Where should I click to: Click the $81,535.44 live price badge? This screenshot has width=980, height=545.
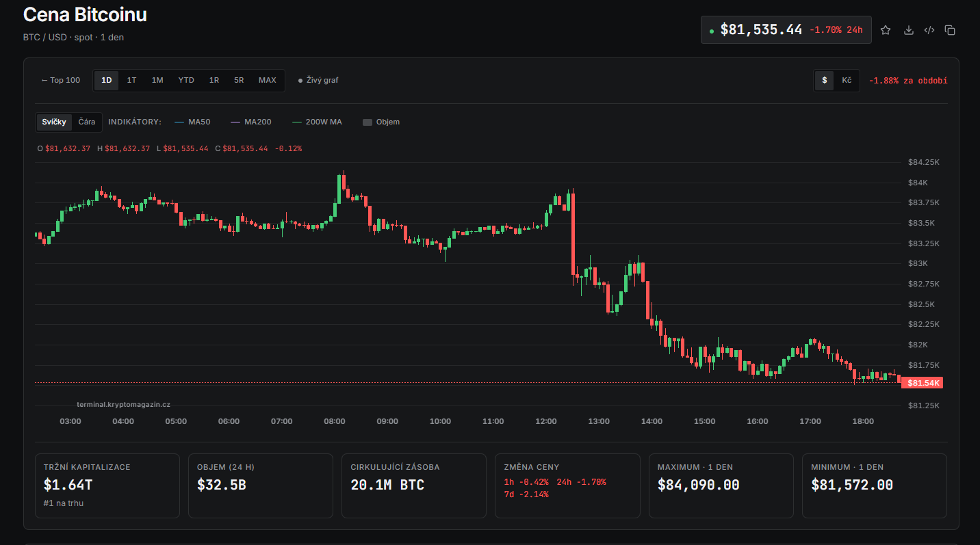786,29
